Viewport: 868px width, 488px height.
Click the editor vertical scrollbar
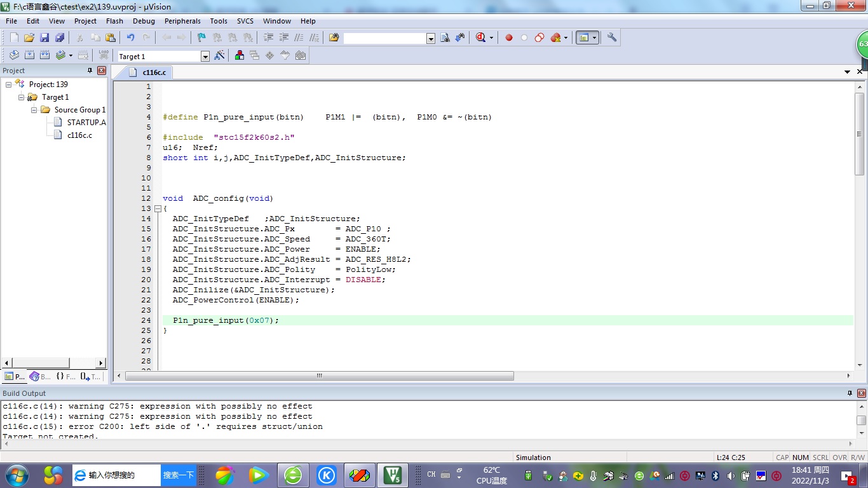[860, 133]
